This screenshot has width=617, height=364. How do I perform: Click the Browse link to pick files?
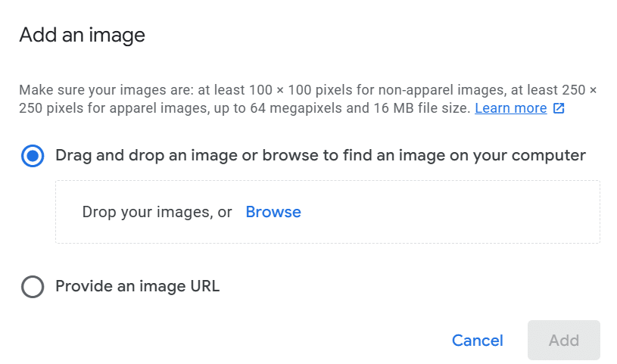(273, 213)
